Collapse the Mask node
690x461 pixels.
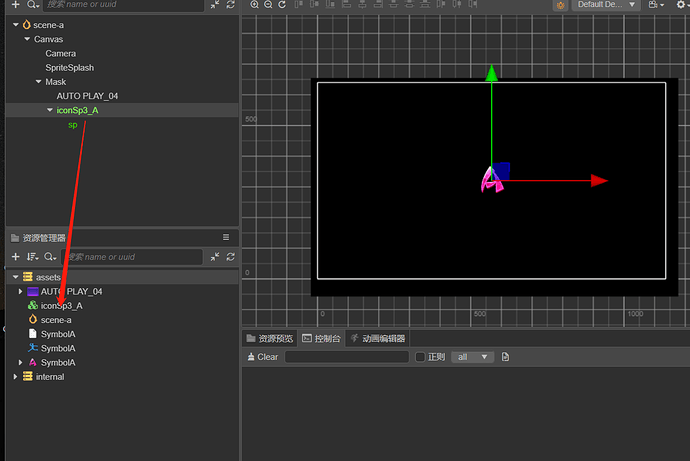click(x=39, y=82)
